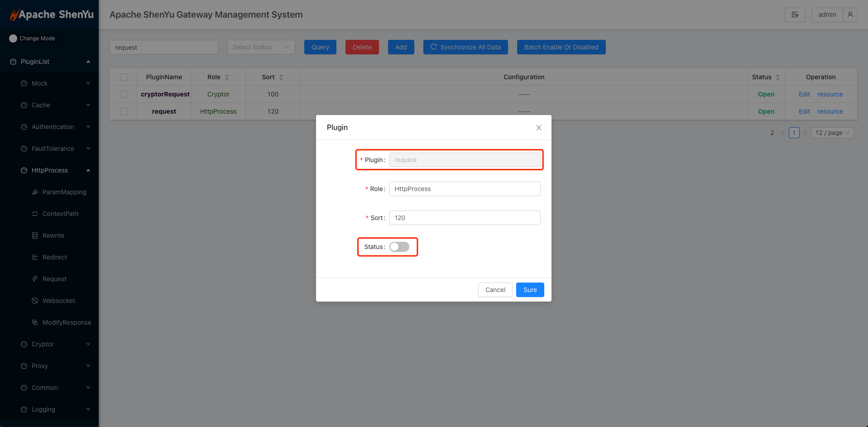Click the Redirect menu icon

[x=35, y=257]
